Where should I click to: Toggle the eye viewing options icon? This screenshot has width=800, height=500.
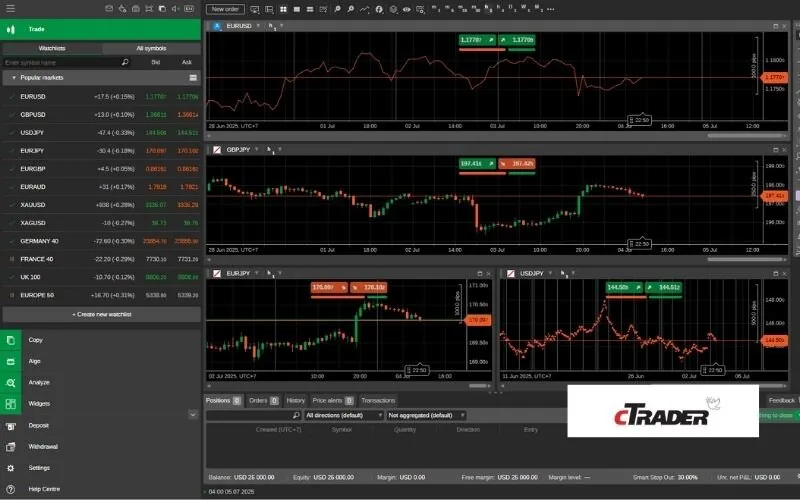point(407,9)
